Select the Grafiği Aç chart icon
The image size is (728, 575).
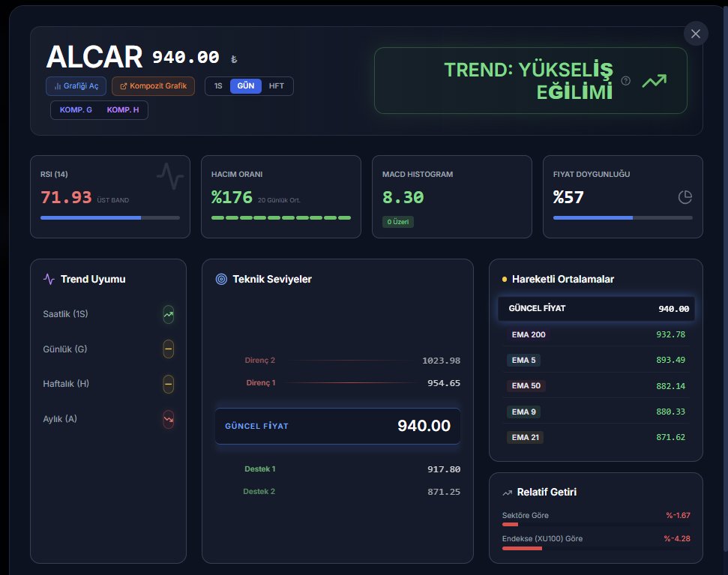point(58,85)
